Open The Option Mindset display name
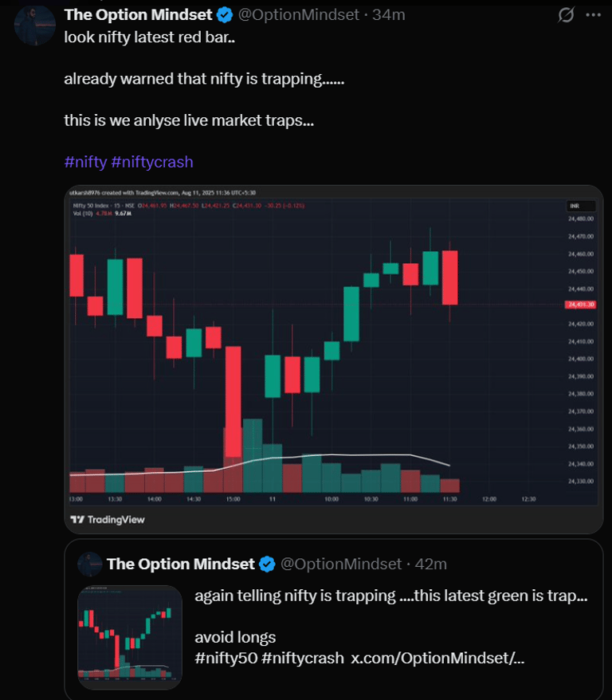 pos(139,14)
